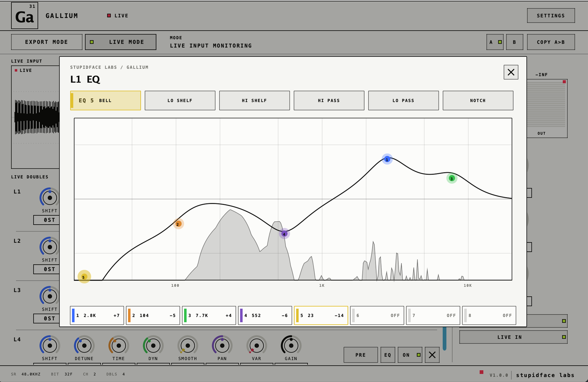Click the L4 Smooth knob

click(x=187, y=345)
